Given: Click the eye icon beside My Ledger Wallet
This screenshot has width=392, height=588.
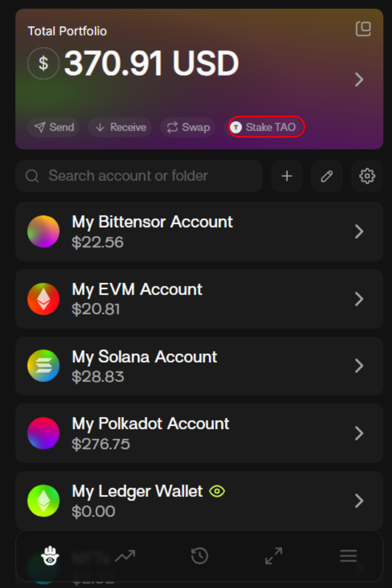Looking at the screenshot, I should pos(217,491).
